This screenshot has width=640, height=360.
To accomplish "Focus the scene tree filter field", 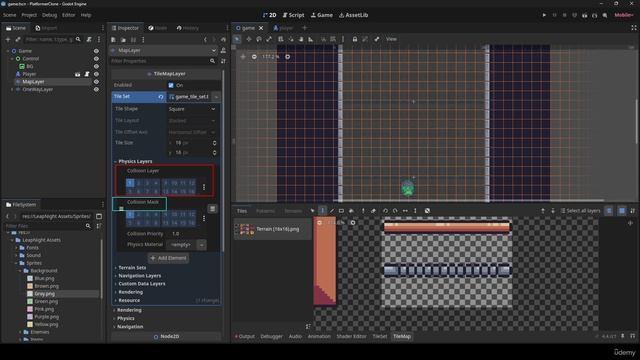I will coord(53,40).
